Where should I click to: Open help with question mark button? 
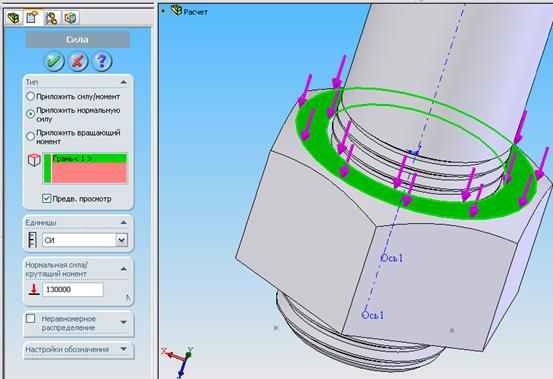(102, 61)
